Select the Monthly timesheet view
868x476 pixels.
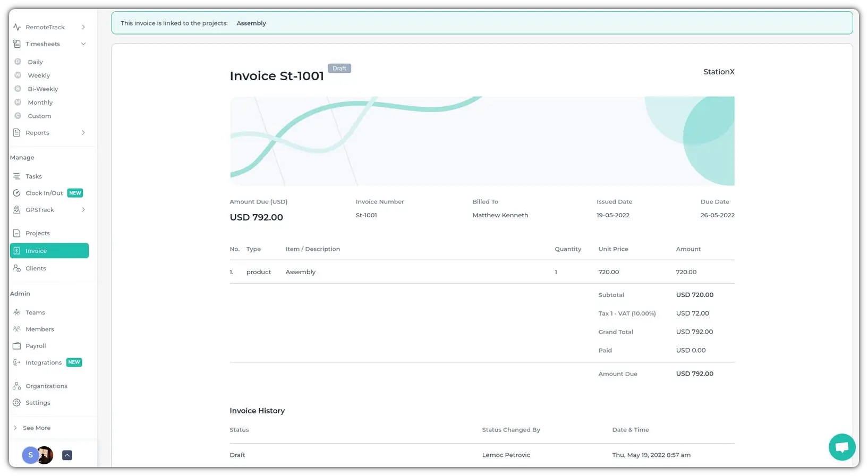(x=40, y=103)
